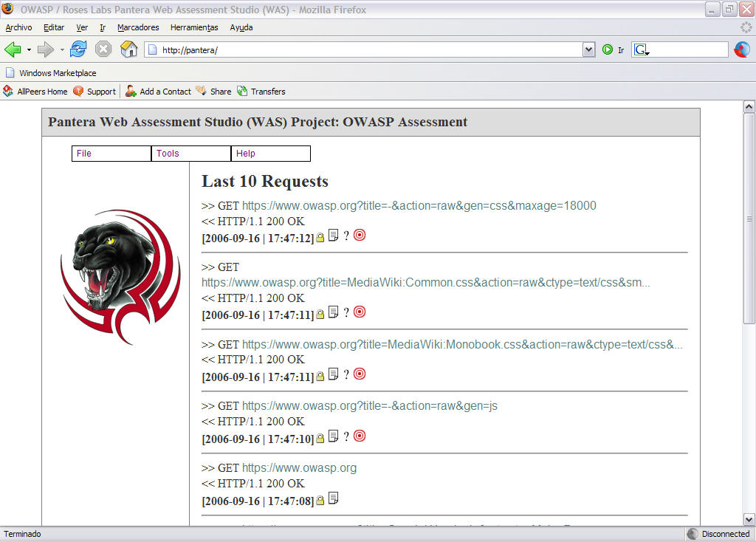Open the Archivo menu

coord(18,27)
